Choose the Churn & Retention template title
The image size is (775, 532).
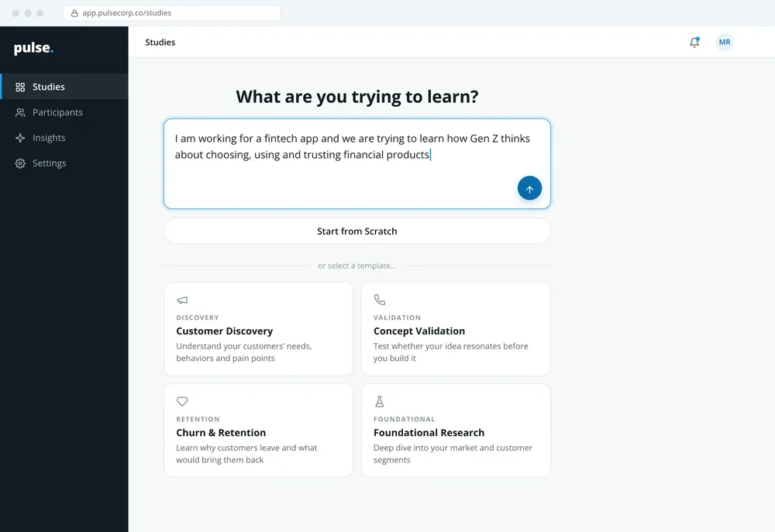pyautogui.click(x=221, y=433)
